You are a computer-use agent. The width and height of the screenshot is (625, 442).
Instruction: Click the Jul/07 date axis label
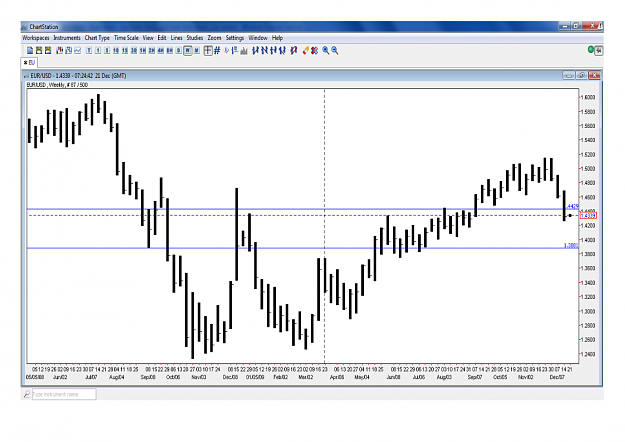click(91, 377)
